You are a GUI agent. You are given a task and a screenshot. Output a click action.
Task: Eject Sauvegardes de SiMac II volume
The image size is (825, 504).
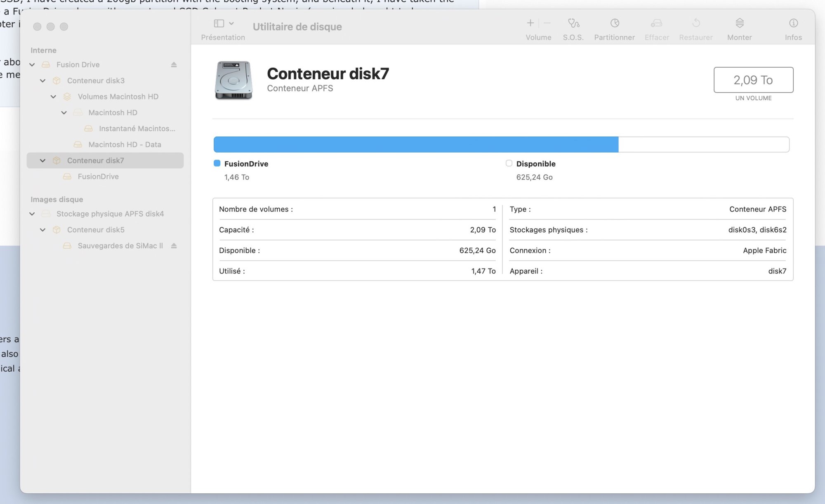(174, 246)
